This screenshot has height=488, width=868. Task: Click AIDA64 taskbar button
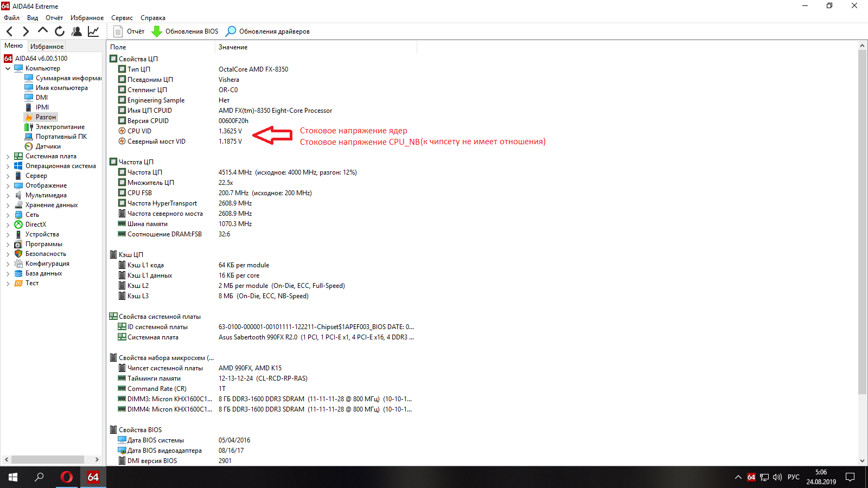[93, 477]
